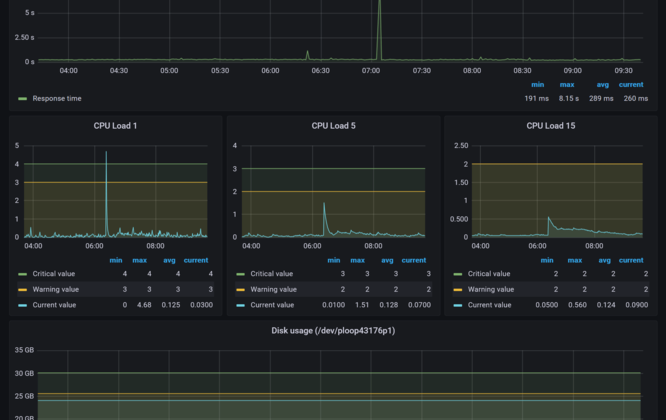Sort the Response time legend by avg

(x=602, y=85)
